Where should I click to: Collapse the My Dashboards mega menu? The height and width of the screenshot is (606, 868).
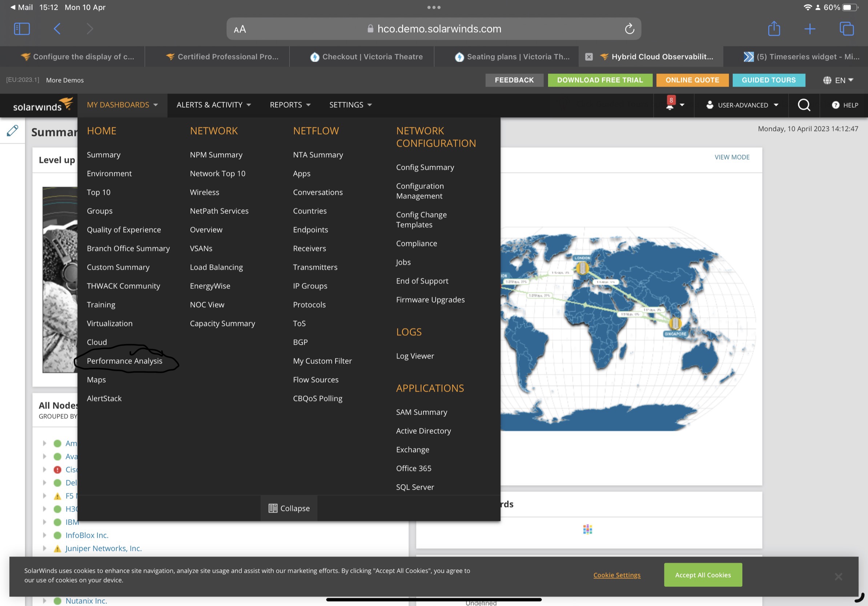tap(289, 508)
